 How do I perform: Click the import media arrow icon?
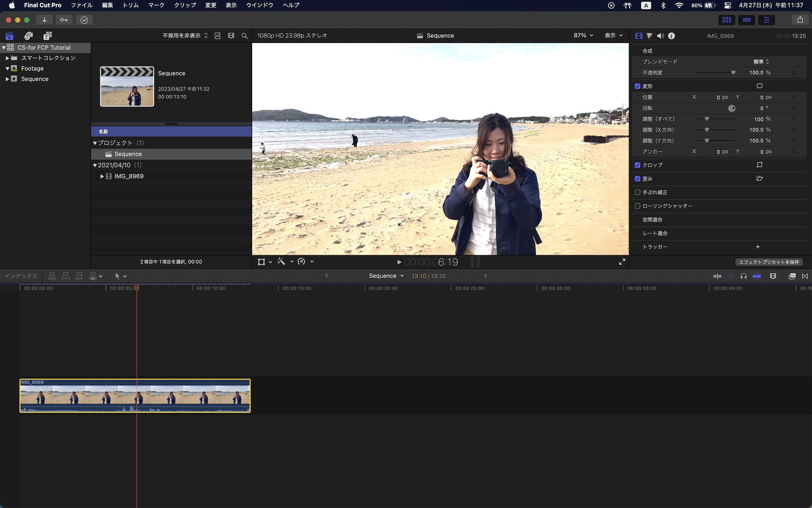(x=44, y=20)
